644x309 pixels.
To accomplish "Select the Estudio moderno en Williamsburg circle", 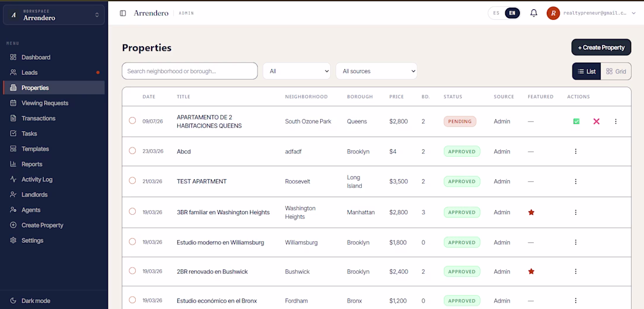I will pos(132,242).
